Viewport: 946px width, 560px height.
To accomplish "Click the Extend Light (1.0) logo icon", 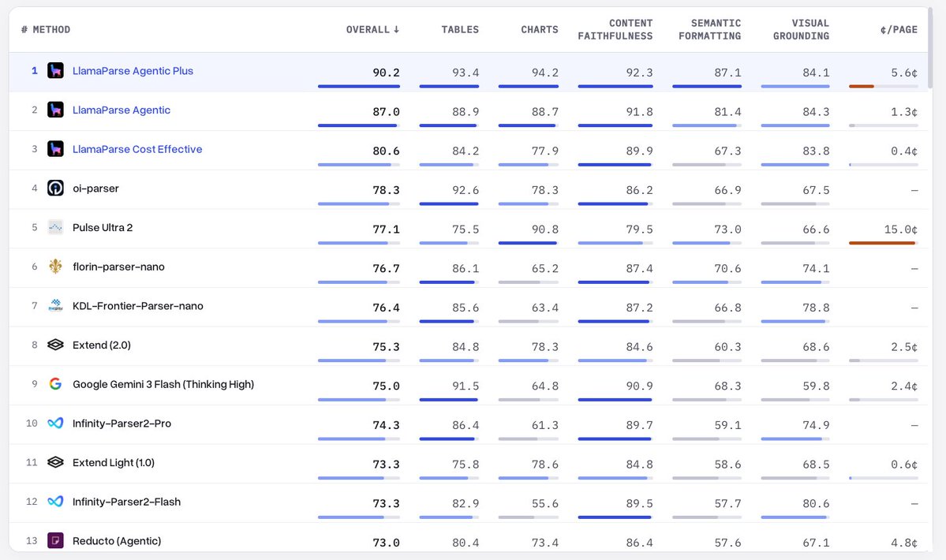I will coord(55,462).
